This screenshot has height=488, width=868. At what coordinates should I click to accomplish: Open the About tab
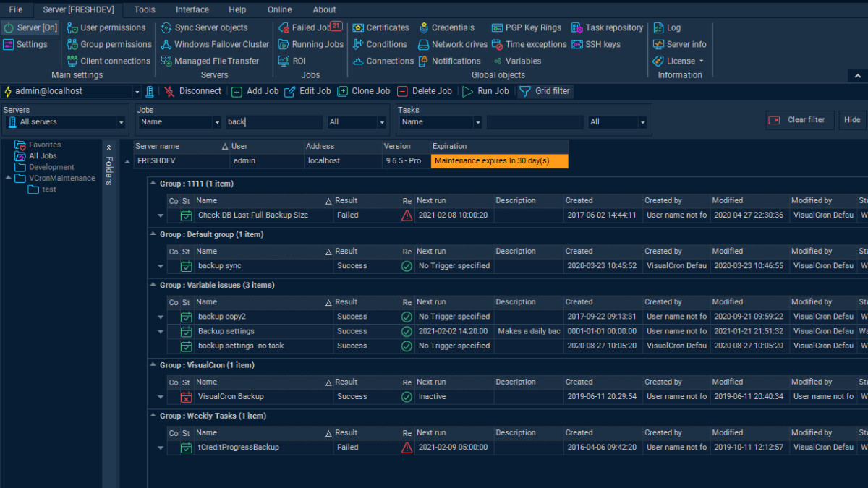coord(324,9)
